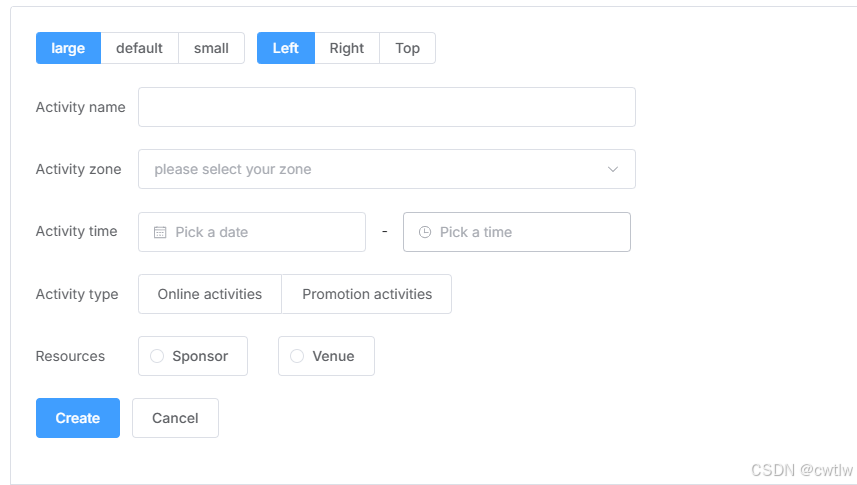Toggle the Online activities checkbox button

pyautogui.click(x=210, y=294)
